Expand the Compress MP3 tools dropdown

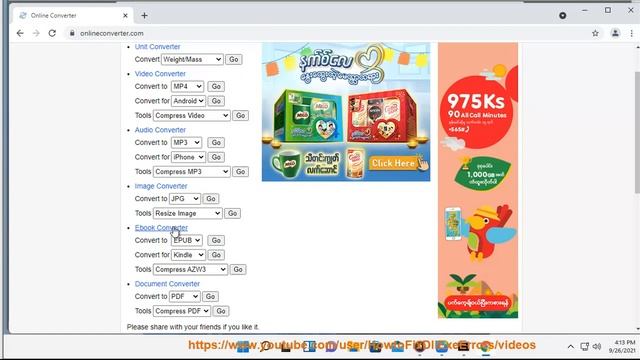191,172
